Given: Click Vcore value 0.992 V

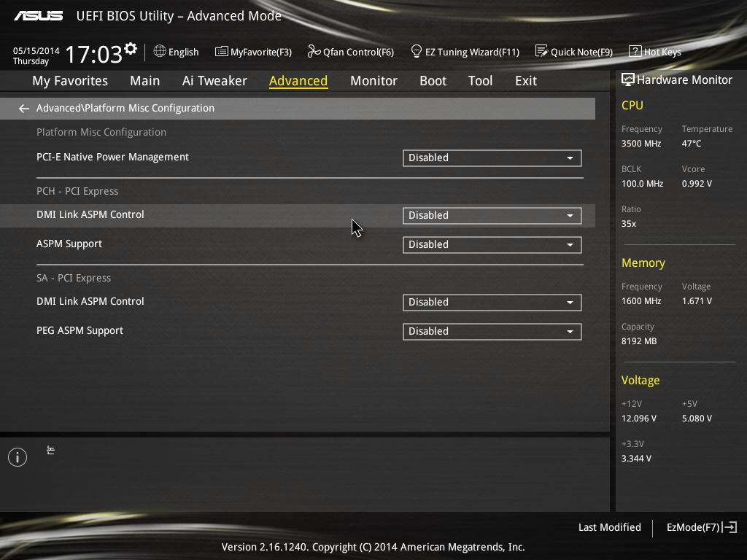Looking at the screenshot, I should pyautogui.click(x=697, y=183).
